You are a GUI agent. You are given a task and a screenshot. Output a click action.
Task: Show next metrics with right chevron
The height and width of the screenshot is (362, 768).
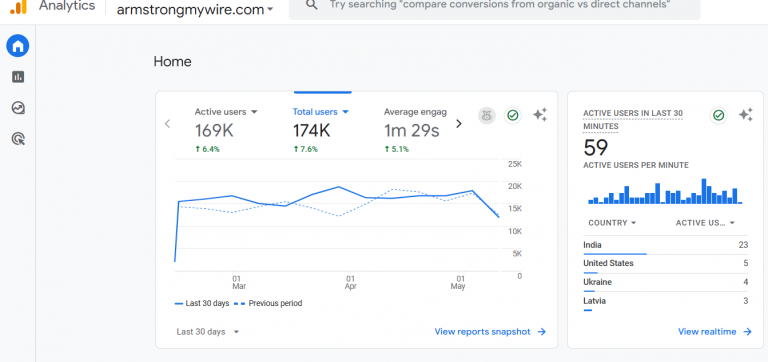tap(459, 123)
